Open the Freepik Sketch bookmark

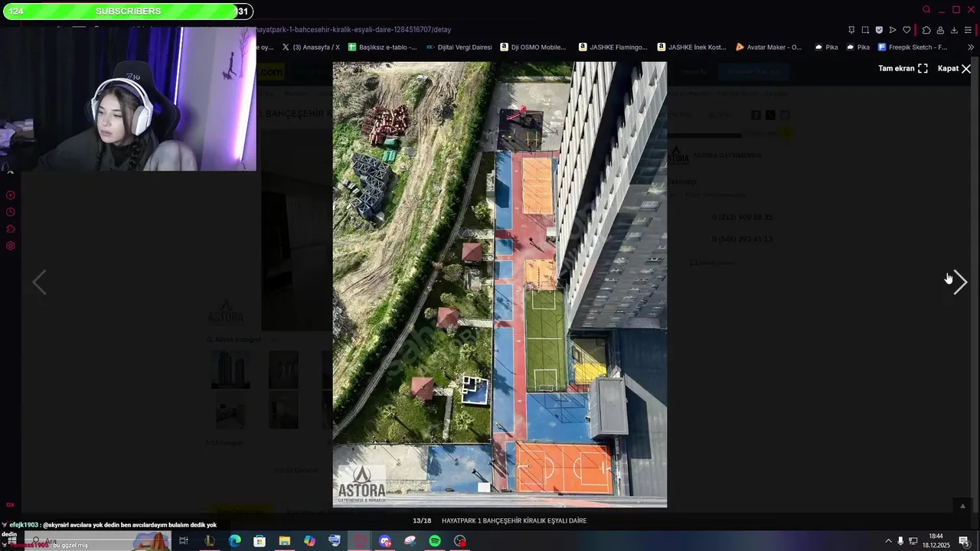click(x=912, y=47)
